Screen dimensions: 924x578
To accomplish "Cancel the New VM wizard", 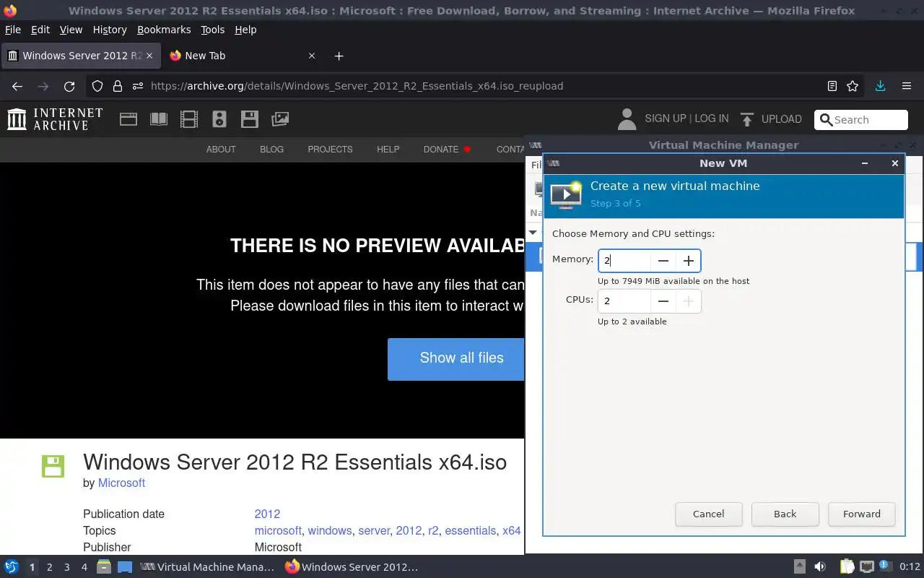I will pos(708,514).
